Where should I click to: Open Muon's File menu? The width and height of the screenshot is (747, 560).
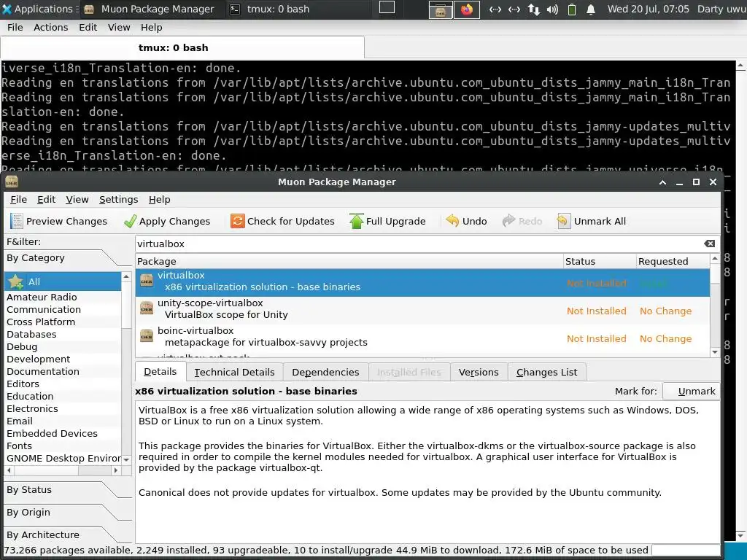[x=18, y=199]
